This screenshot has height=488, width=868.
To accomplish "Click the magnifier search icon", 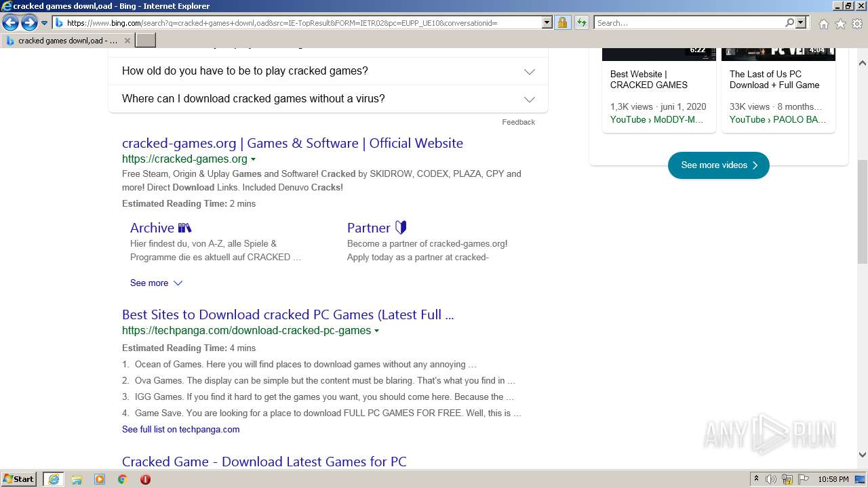I will (789, 23).
